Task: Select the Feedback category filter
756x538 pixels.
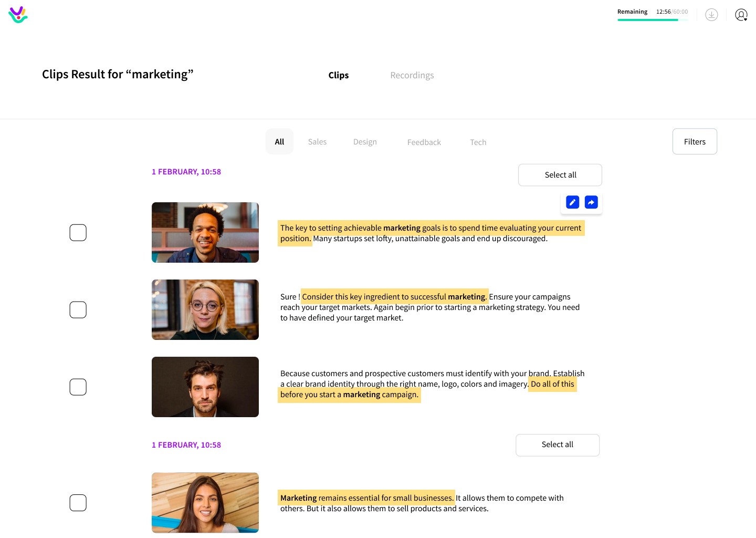Action: (x=424, y=142)
